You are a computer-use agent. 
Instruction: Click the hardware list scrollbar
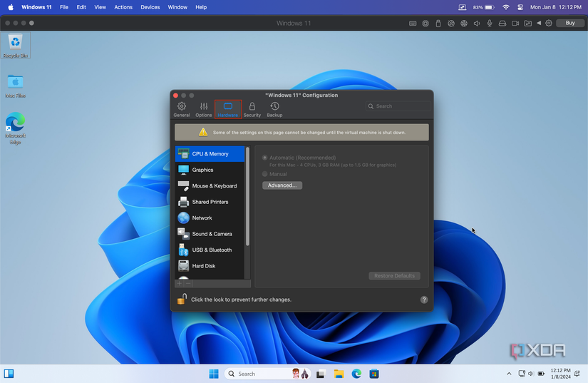click(x=247, y=197)
